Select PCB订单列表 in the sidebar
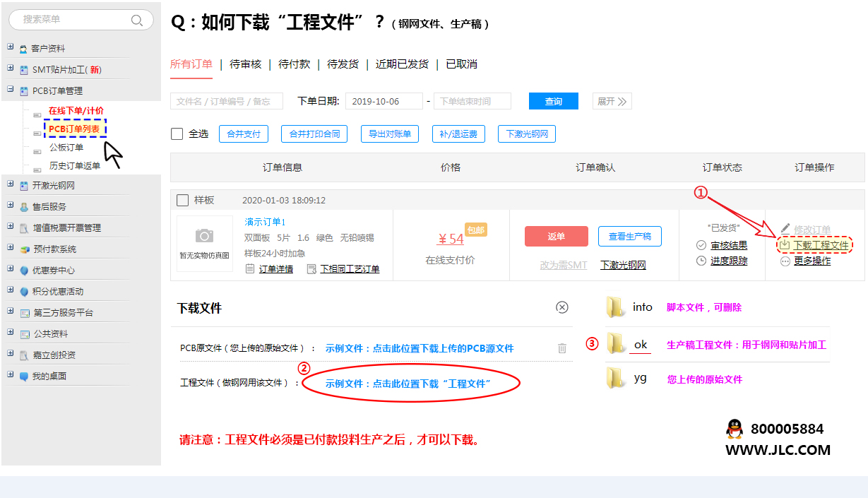This screenshot has height=498, width=868. 74,129
